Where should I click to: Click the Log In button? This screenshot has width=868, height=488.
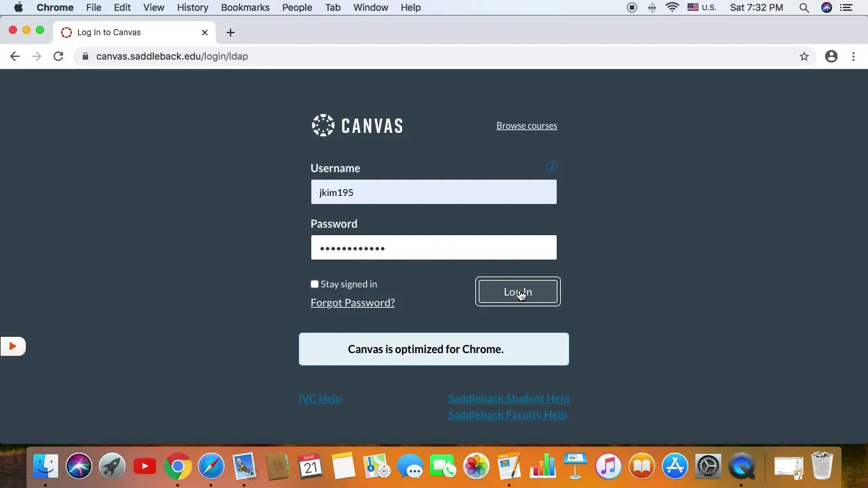pos(517,291)
